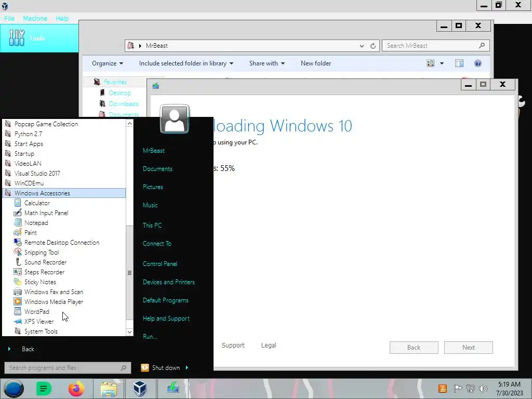Collapse the Windows Accessories folder
Viewport: 532px width, 399px height.
[x=64, y=193]
